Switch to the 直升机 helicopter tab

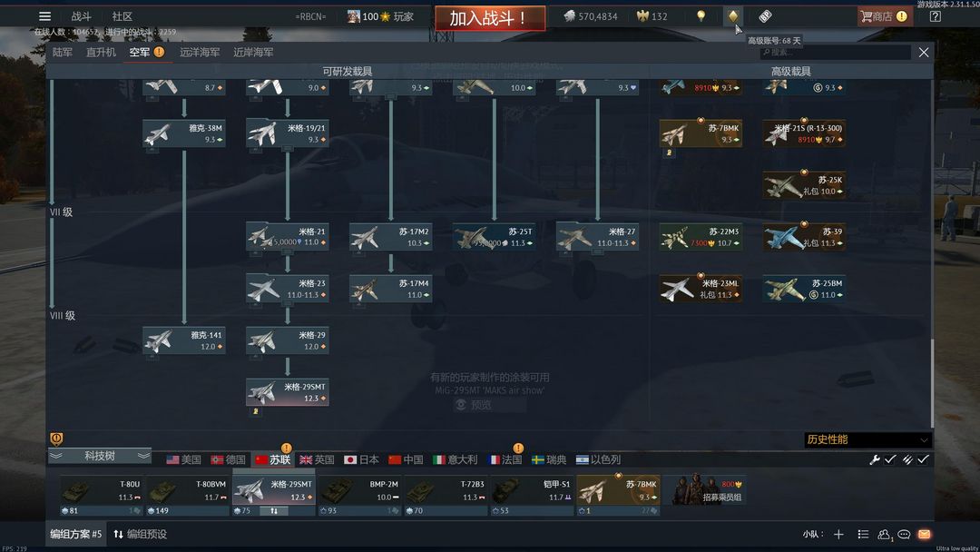point(101,52)
